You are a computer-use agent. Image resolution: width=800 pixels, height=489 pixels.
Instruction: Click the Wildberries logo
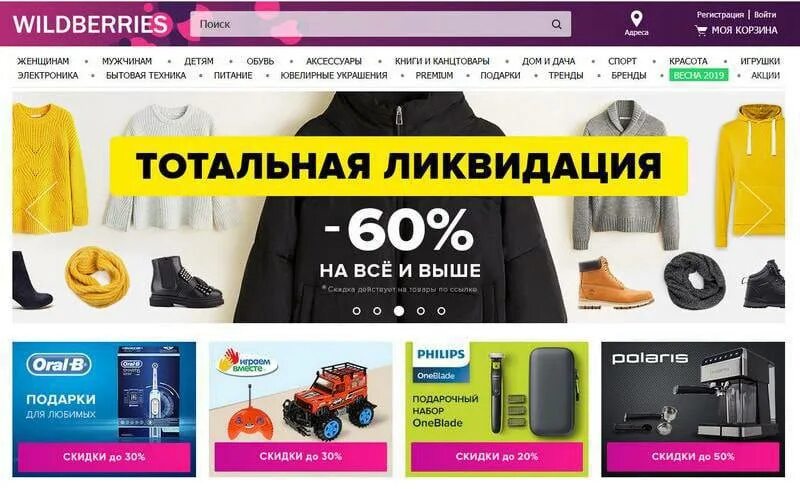tap(90, 25)
